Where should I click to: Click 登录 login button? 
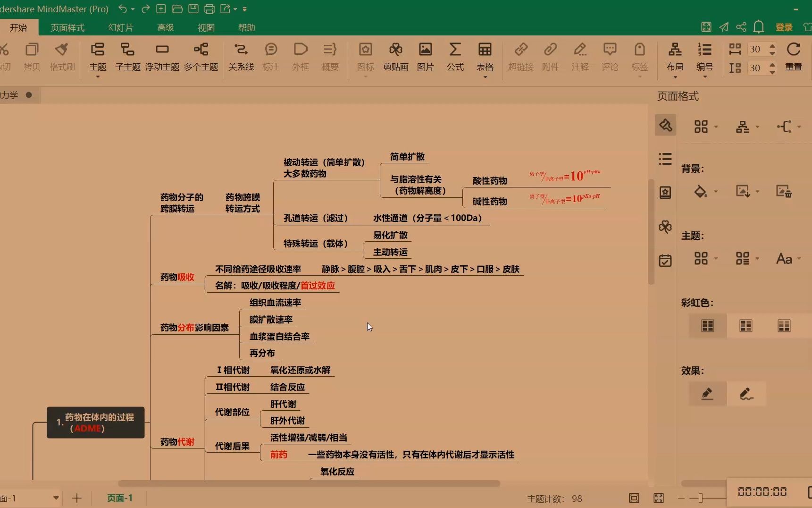(x=784, y=27)
